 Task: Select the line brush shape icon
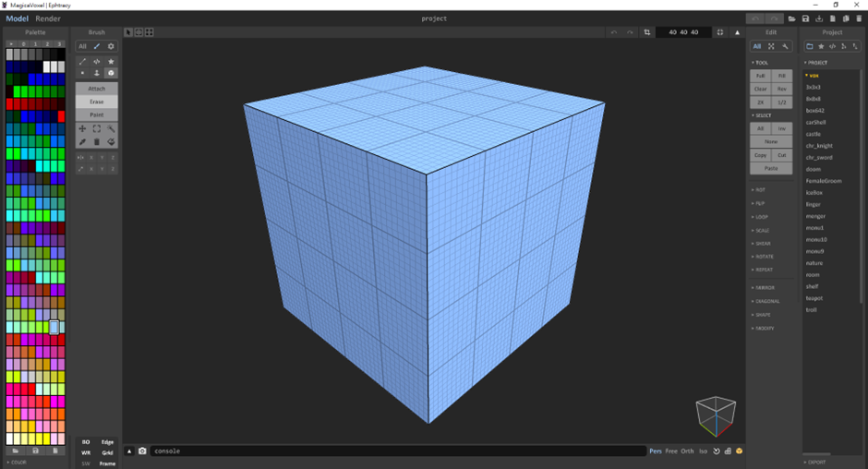(x=82, y=61)
